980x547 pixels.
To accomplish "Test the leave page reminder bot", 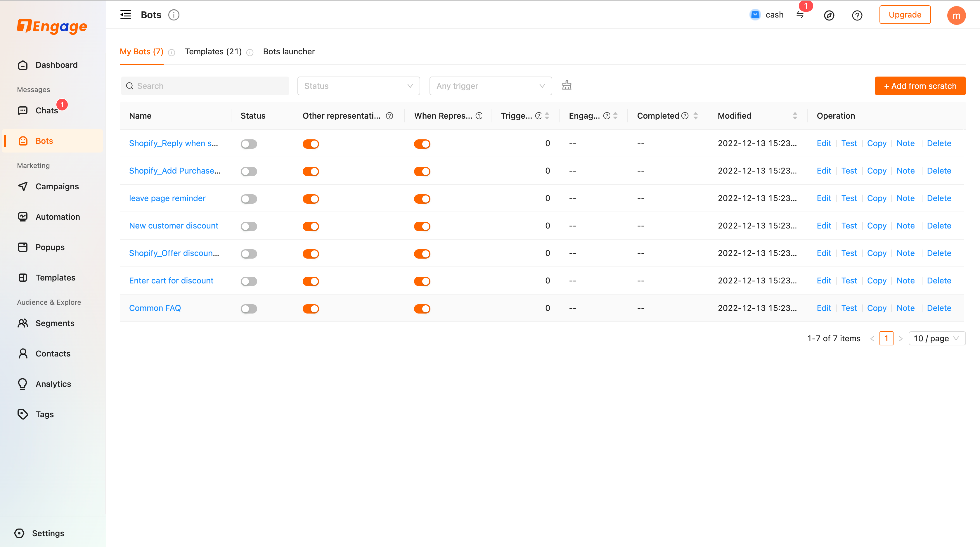I will pyautogui.click(x=849, y=198).
